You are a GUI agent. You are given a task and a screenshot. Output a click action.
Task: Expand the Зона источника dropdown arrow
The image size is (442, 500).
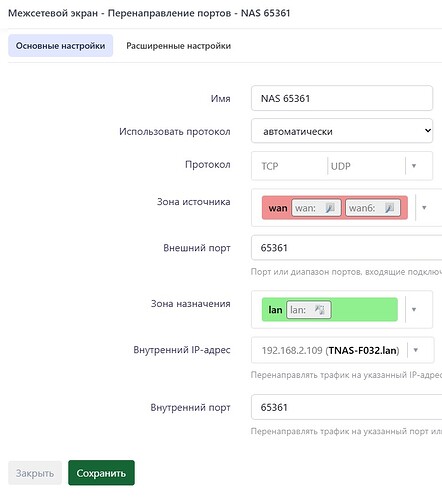(x=424, y=208)
